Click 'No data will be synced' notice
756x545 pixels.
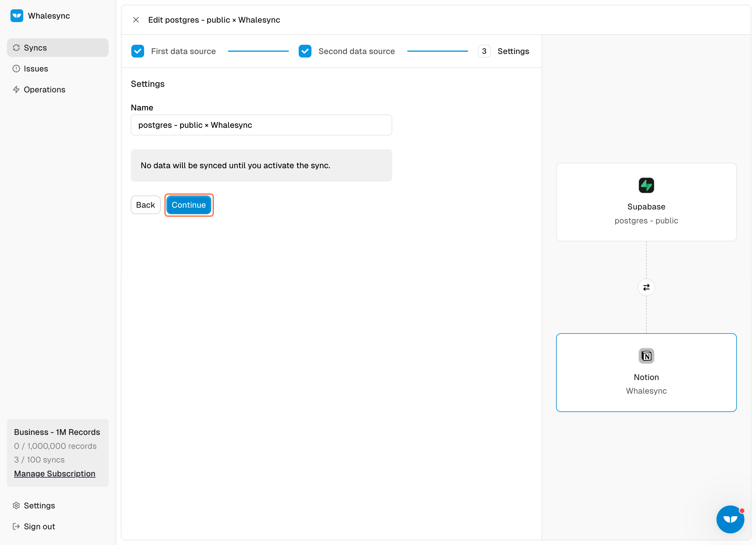[261, 165]
